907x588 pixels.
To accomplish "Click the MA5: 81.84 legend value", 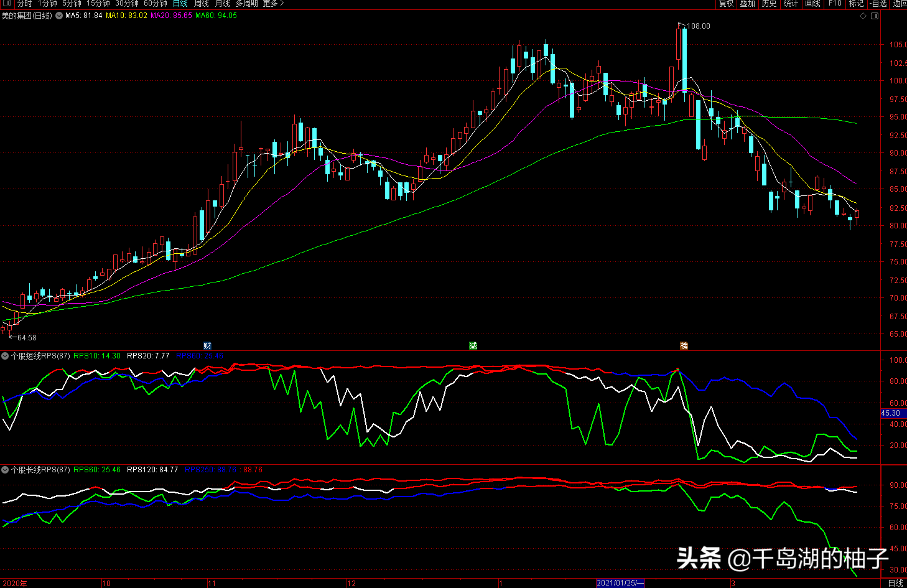I will [84, 16].
